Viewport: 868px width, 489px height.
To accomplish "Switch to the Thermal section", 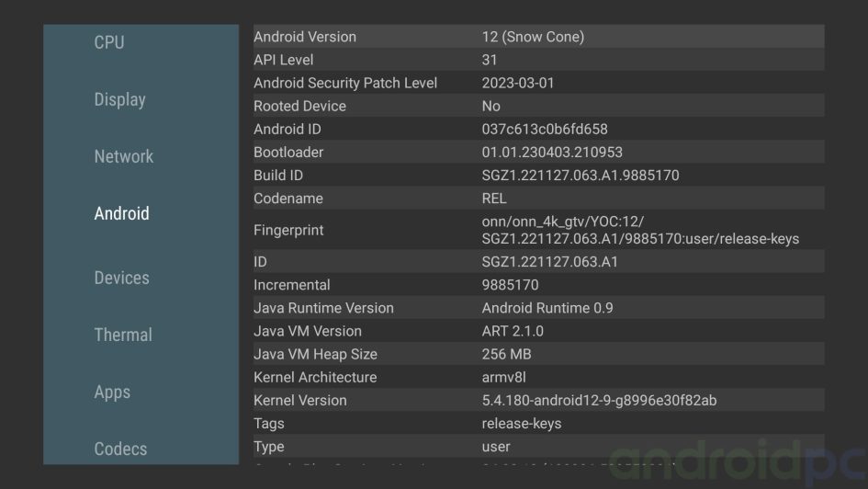I will 123,335.
